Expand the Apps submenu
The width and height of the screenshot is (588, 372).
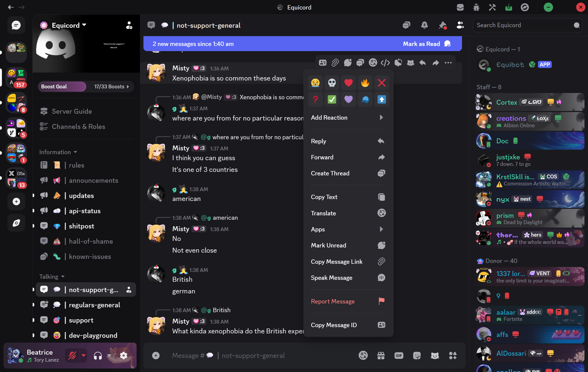pyautogui.click(x=348, y=229)
